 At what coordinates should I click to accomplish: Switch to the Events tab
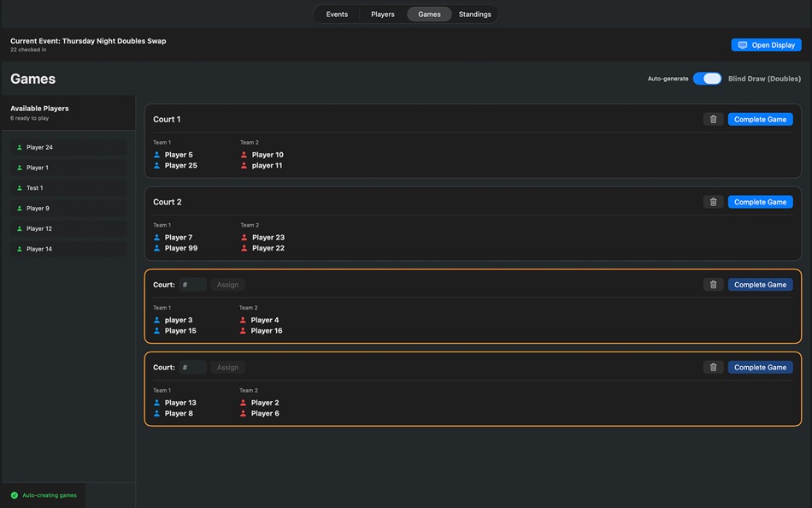337,14
